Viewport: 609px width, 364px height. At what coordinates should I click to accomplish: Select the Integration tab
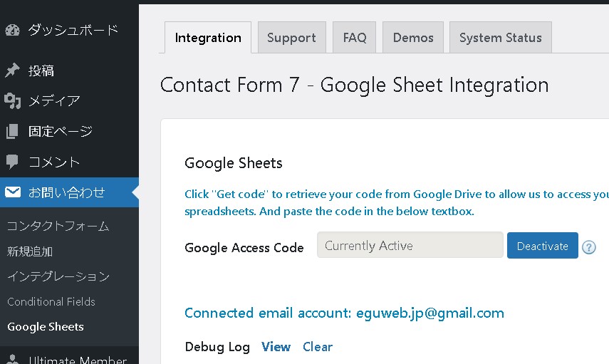pos(208,38)
